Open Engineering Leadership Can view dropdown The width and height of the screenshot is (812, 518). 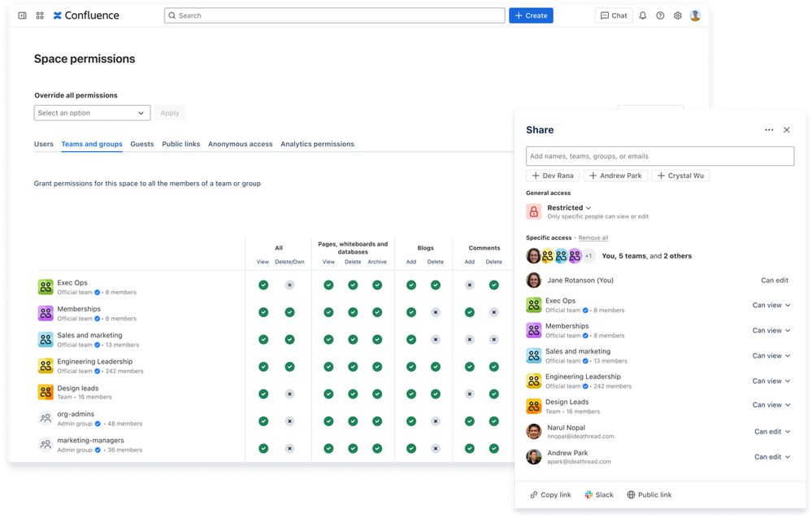pos(771,381)
